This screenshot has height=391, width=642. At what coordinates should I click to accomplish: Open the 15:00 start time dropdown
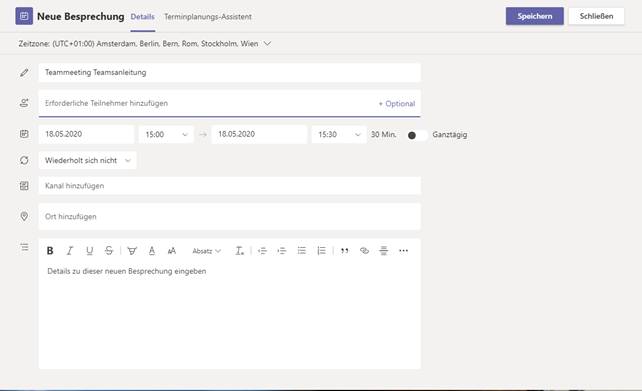166,134
